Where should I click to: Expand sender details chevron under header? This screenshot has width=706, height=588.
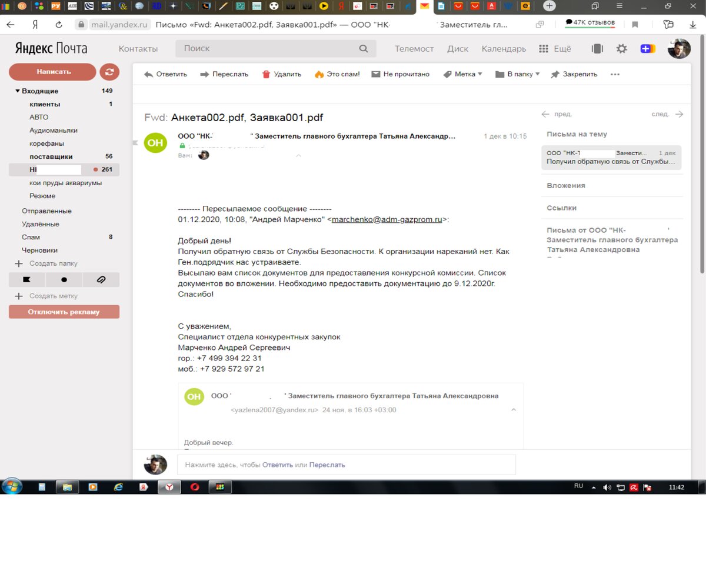point(298,156)
